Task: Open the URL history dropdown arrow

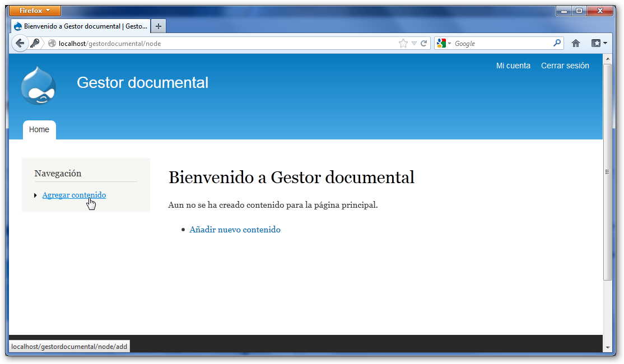Action: pyautogui.click(x=414, y=43)
